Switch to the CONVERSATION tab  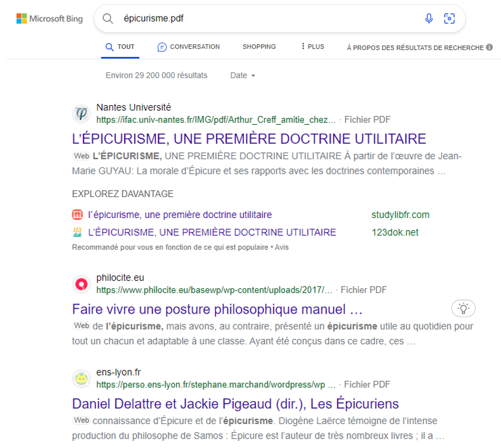pyautogui.click(x=189, y=47)
